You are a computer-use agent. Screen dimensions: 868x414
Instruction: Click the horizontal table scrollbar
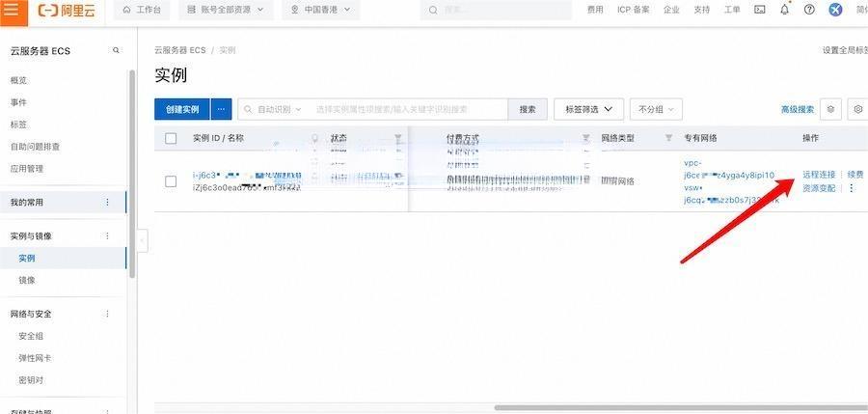681,408
